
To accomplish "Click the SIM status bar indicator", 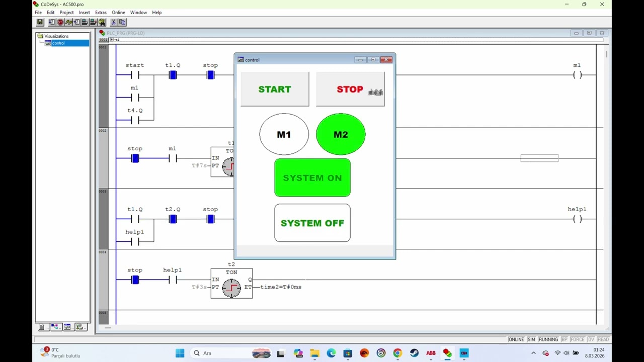I will pyautogui.click(x=531, y=339).
